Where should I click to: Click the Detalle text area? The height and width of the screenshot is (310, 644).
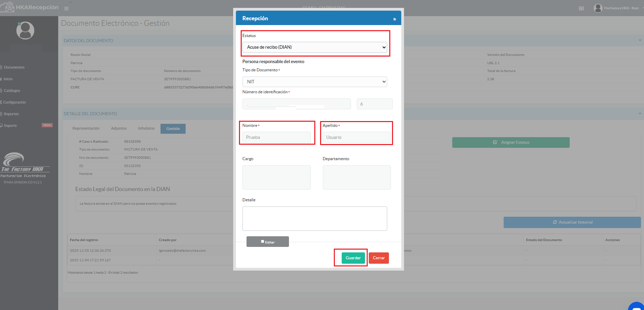click(x=315, y=218)
